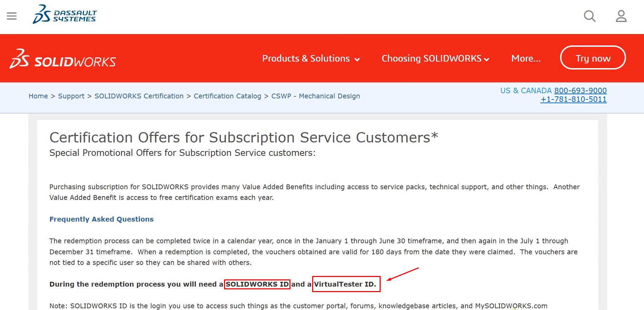Viewport: 644px width, 310px height.
Task: Navigate to Support breadcrumb
Action: click(x=71, y=96)
